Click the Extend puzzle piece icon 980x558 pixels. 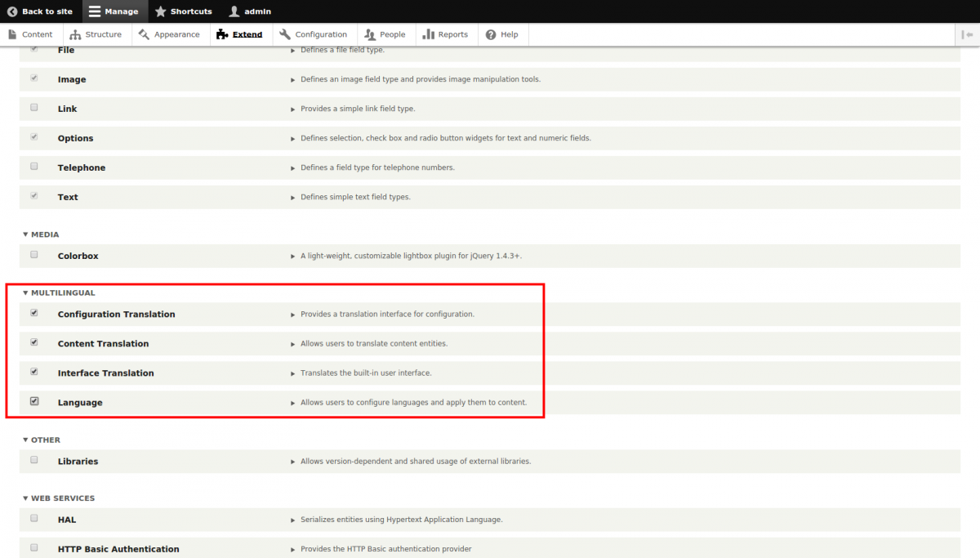[x=222, y=34]
